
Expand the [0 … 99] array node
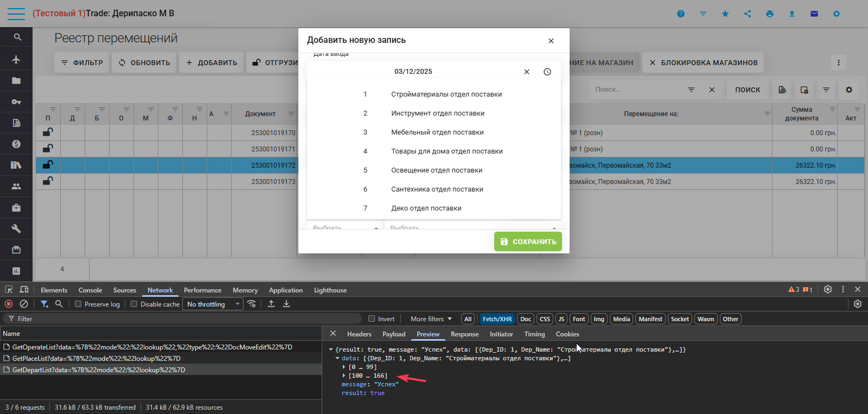click(x=344, y=367)
